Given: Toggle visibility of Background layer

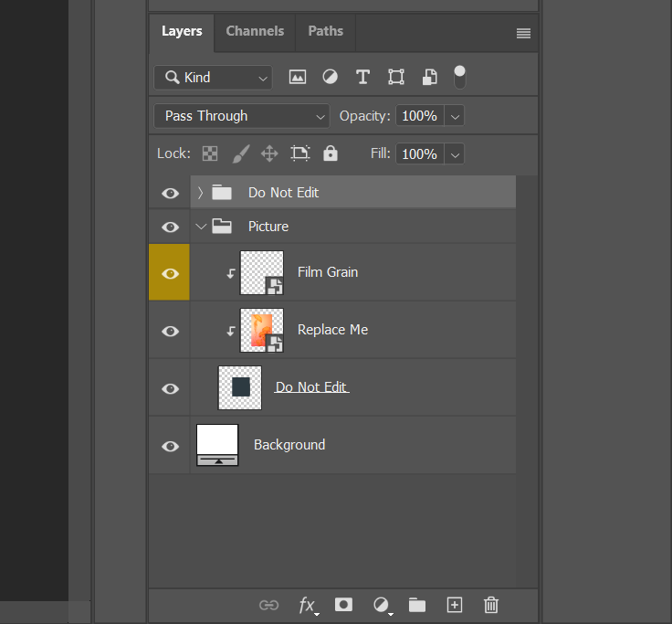Looking at the screenshot, I should tap(170, 446).
